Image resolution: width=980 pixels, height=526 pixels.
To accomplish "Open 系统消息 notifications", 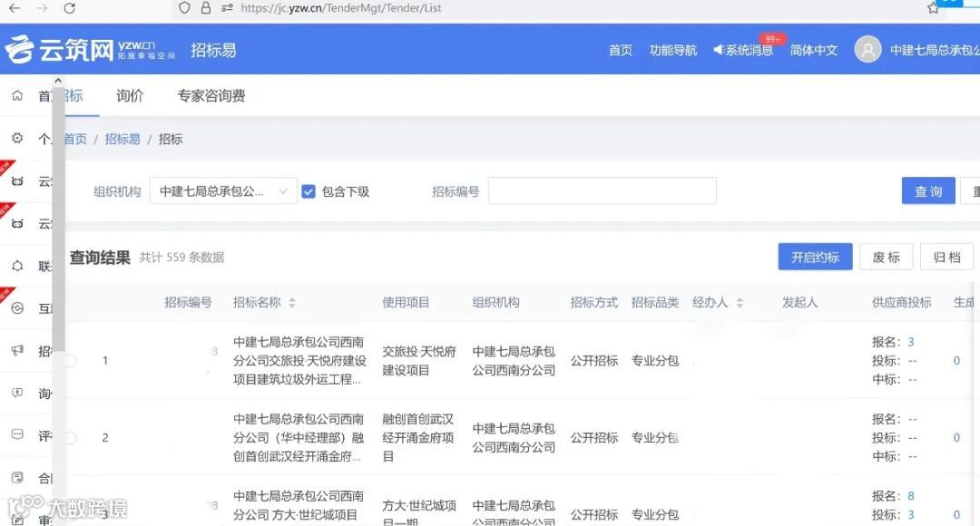I will [x=743, y=50].
